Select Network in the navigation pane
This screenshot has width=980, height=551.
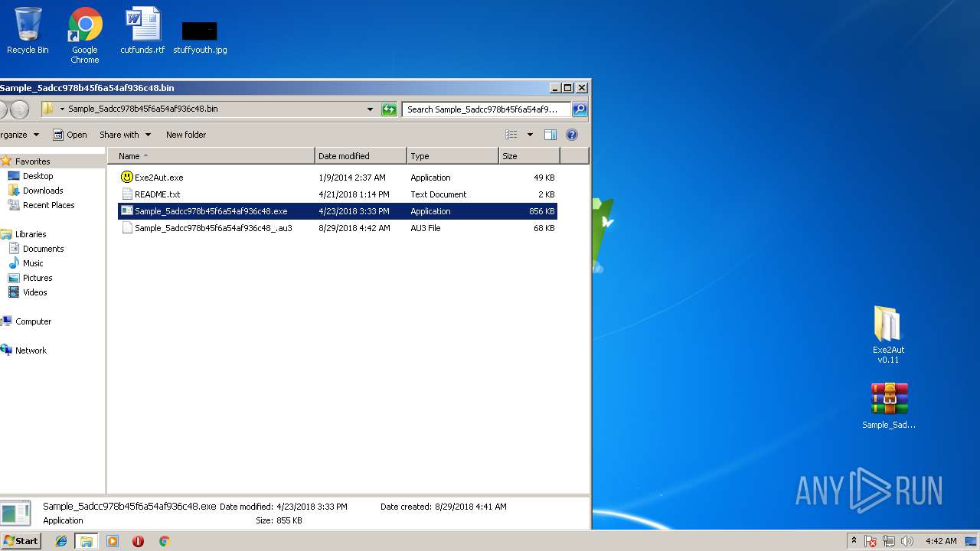point(31,350)
